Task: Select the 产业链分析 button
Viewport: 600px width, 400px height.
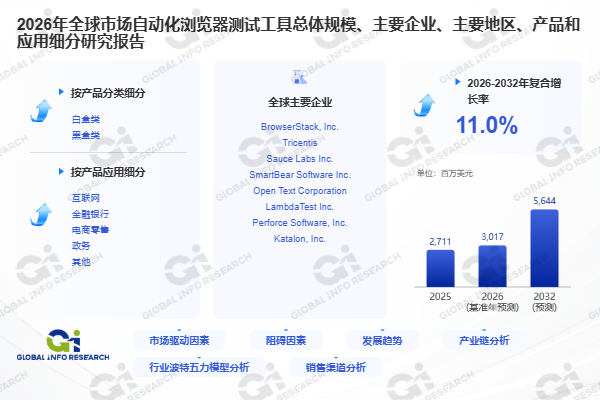Action: coord(484,340)
